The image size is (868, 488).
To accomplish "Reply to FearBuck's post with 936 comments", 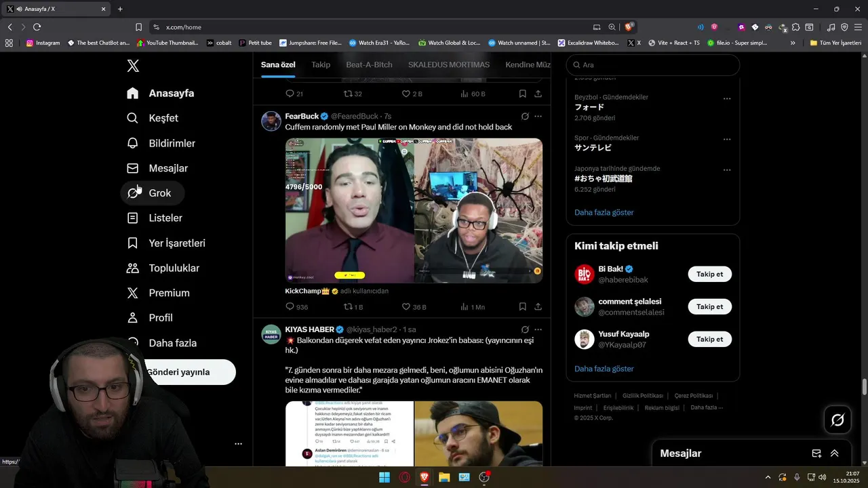I will (x=296, y=307).
